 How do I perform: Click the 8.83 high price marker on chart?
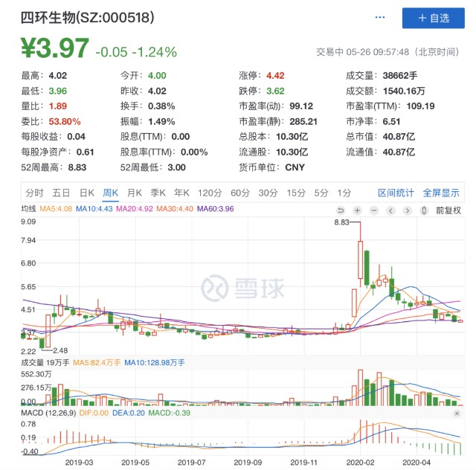[341, 222]
